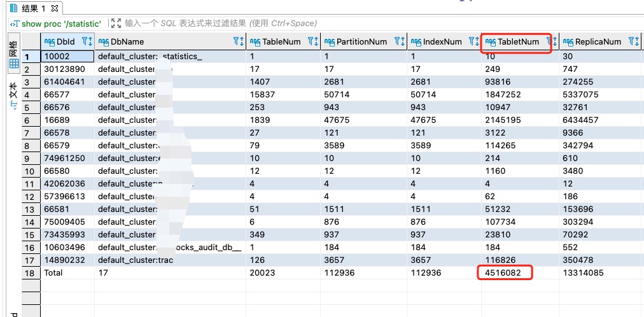The width and height of the screenshot is (644, 317).
Task: Select the IndexNum column header
Action: (444, 41)
